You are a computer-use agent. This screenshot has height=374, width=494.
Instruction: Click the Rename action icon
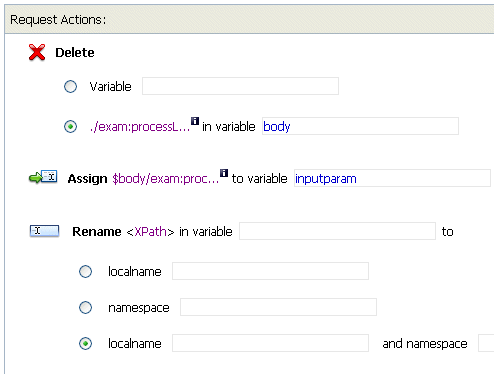pos(44,231)
